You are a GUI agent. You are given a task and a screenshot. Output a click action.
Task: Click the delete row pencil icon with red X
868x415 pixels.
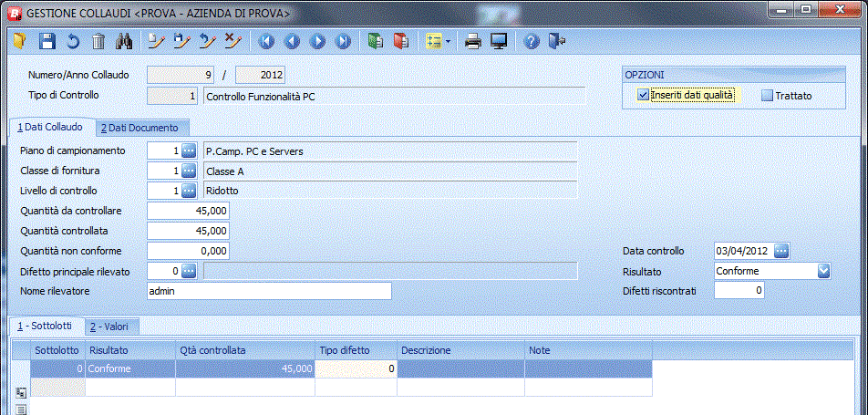tap(233, 42)
